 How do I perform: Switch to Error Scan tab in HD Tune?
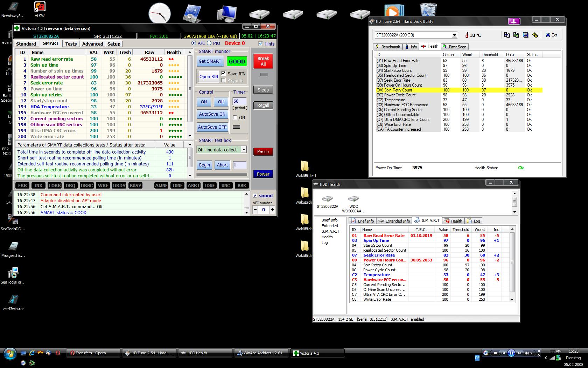click(x=454, y=47)
